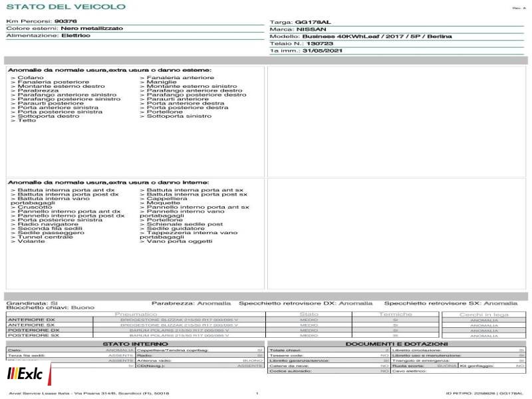Viewport: 532px width, 399px height.
Task: Click the Exlc logo
Action: coord(27,374)
